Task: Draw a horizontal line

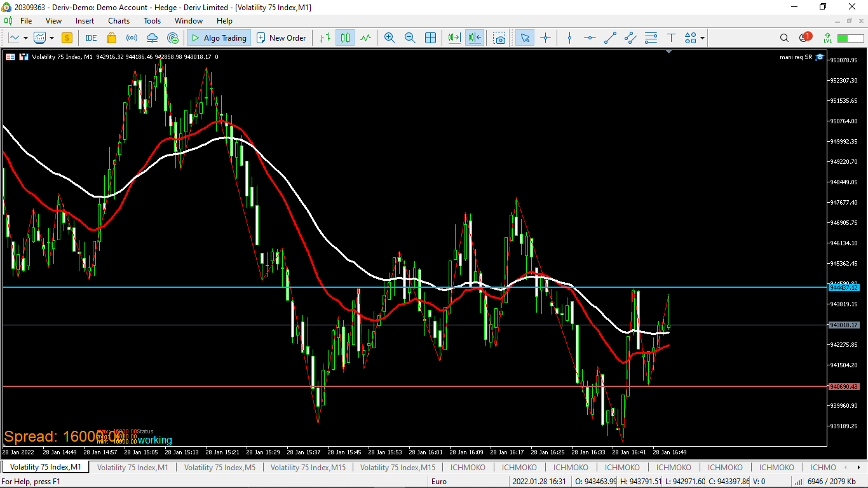Action: [x=590, y=38]
